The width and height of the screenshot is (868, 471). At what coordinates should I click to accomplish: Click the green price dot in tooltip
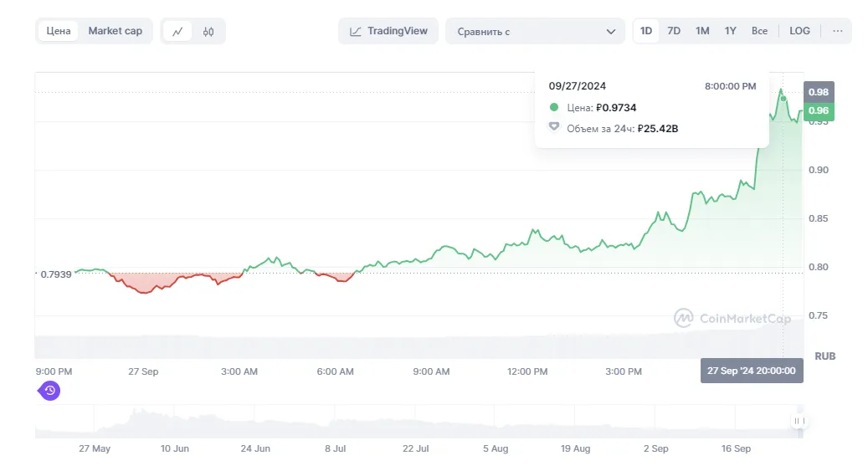click(x=553, y=107)
